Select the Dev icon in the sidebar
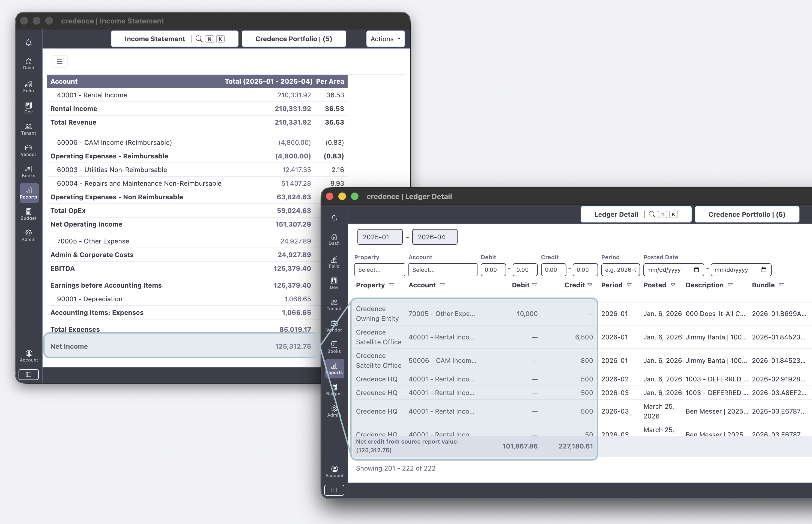Viewport: 812px width, 524px height. 29,107
